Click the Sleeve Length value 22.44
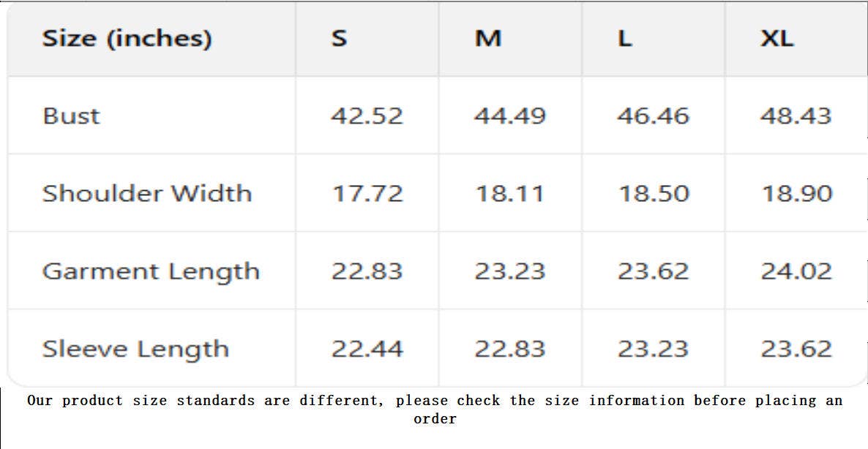The height and width of the screenshot is (449, 868). point(367,349)
